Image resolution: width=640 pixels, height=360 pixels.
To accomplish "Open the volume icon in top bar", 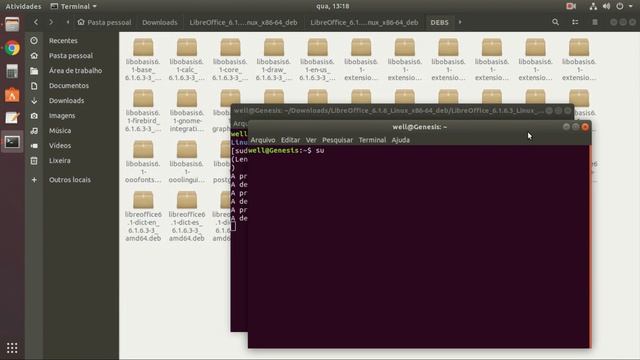I will point(607,6).
